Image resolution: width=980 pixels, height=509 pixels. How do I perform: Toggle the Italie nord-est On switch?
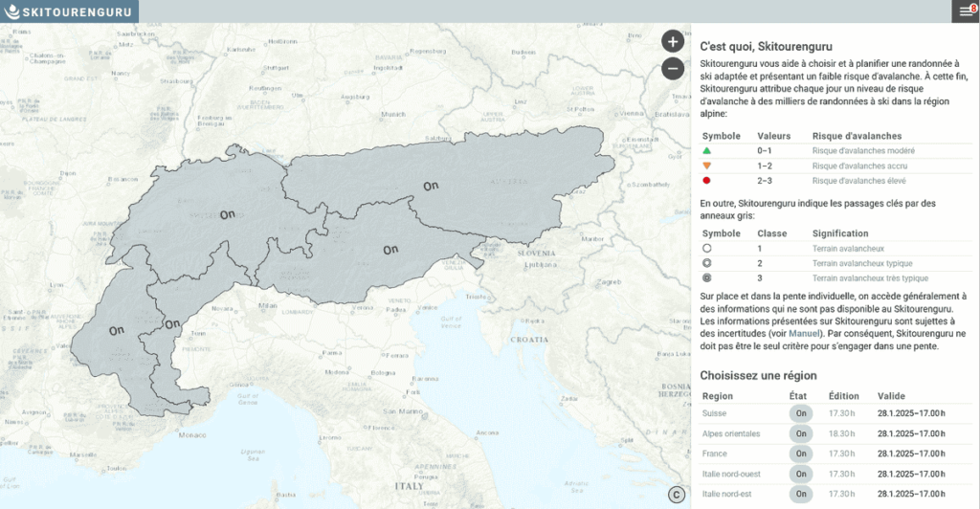801,494
